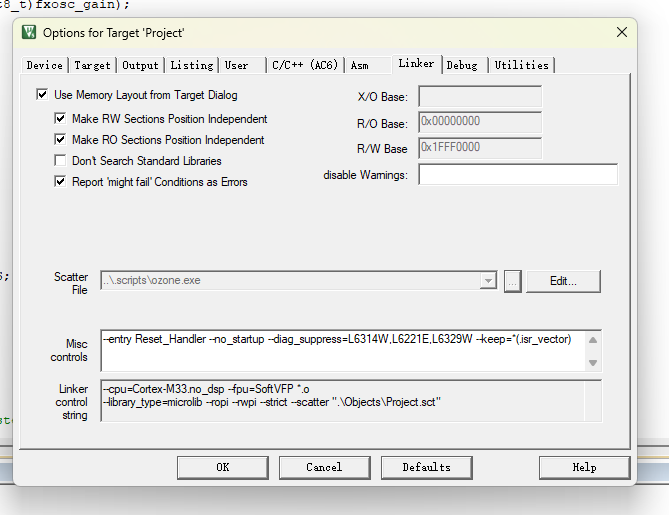Click the Keil uVision icon in title bar
The height and width of the screenshot is (515, 669).
(x=29, y=32)
